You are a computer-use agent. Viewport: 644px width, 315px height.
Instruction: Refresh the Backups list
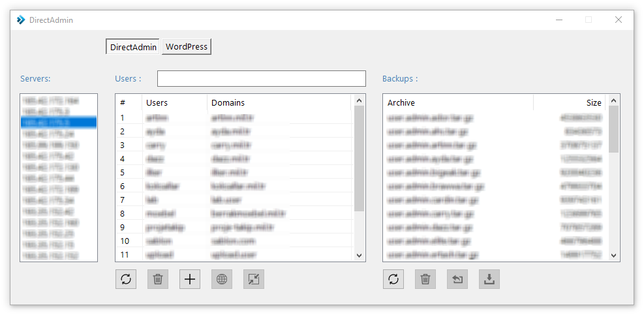tap(393, 280)
